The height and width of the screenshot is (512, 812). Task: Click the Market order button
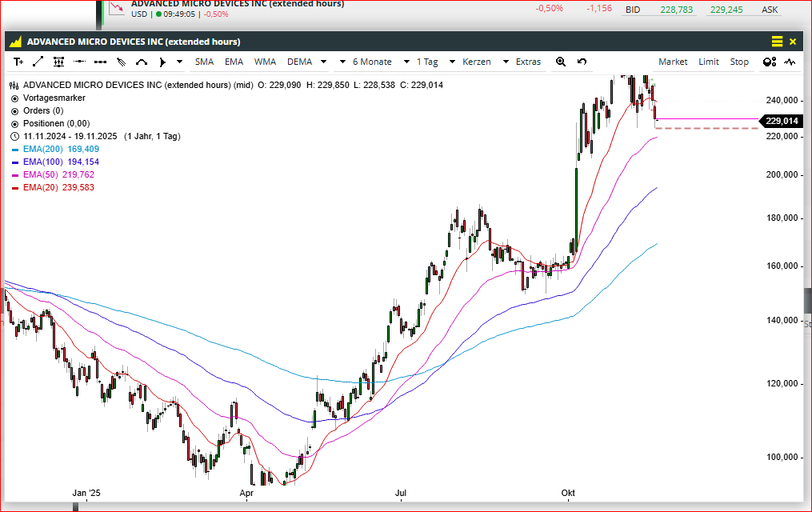point(672,62)
